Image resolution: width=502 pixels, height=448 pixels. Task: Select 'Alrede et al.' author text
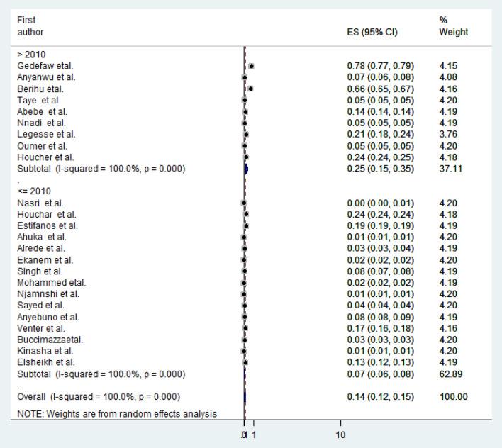tap(41, 248)
